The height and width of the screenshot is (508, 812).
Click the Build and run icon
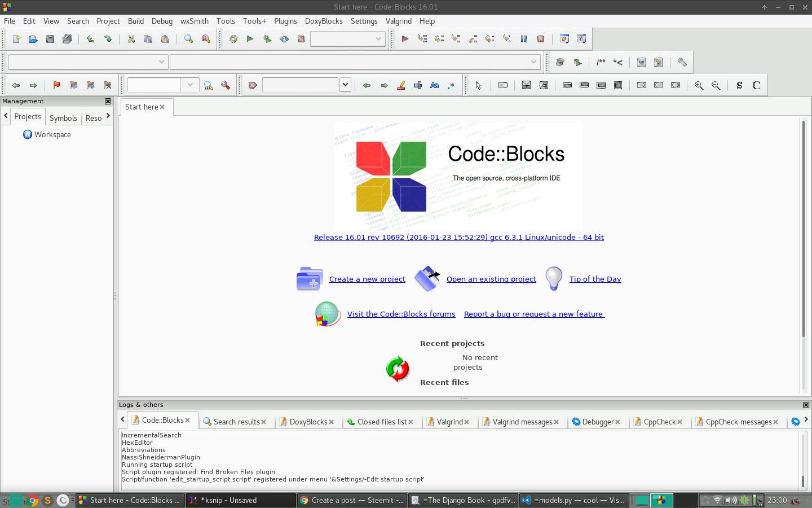(x=267, y=39)
